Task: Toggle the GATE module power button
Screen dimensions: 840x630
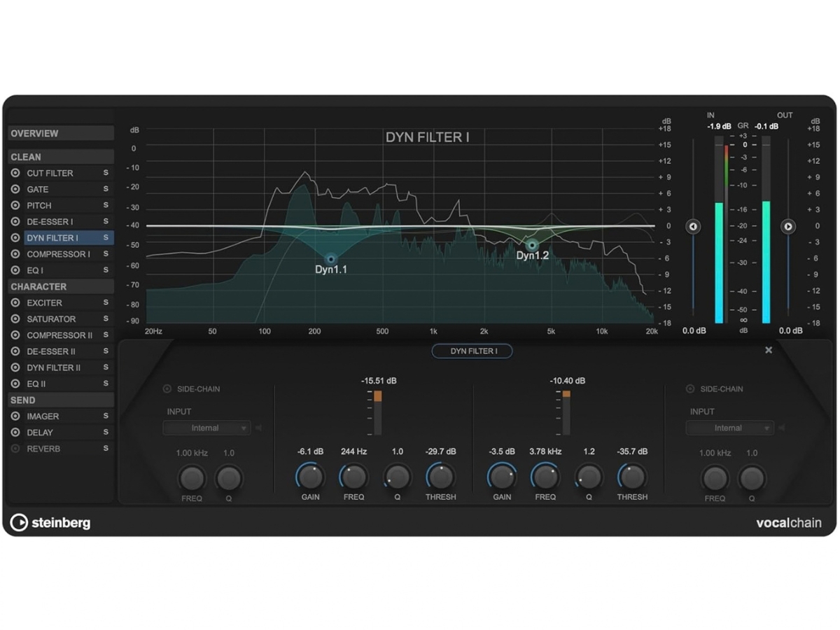Action: [15, 189]
